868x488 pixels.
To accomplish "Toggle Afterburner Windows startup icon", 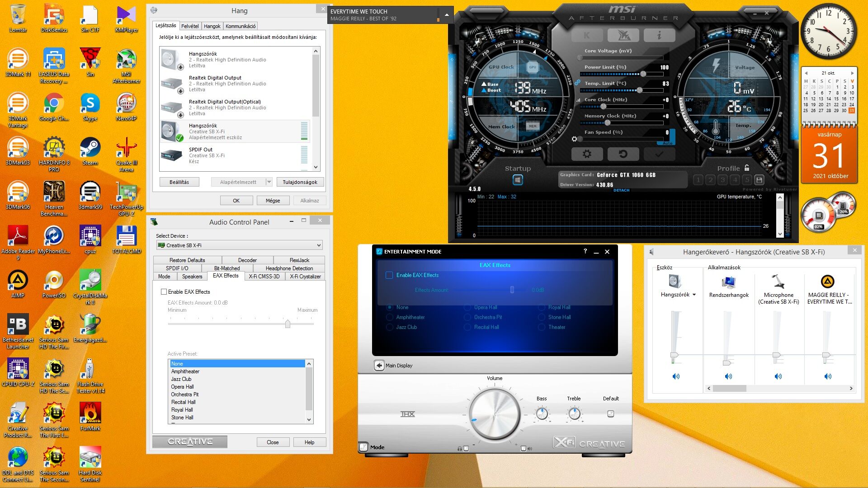I will tap(518, 180).
